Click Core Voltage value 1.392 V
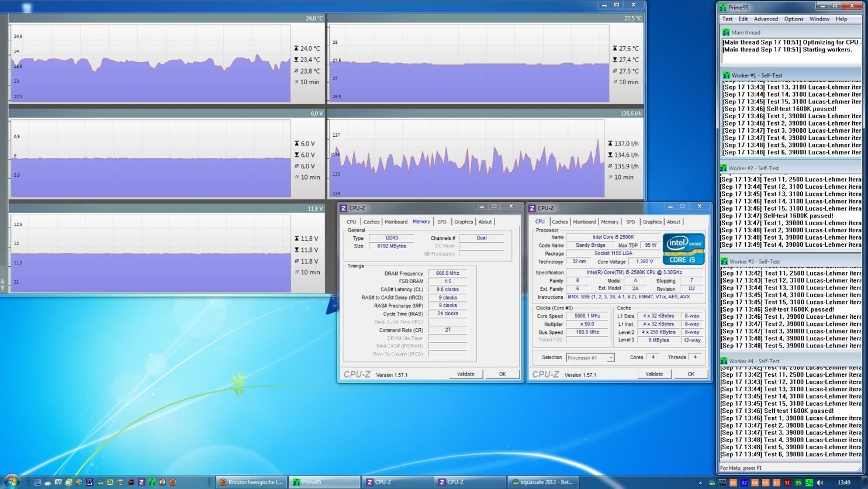 [644, 261]
